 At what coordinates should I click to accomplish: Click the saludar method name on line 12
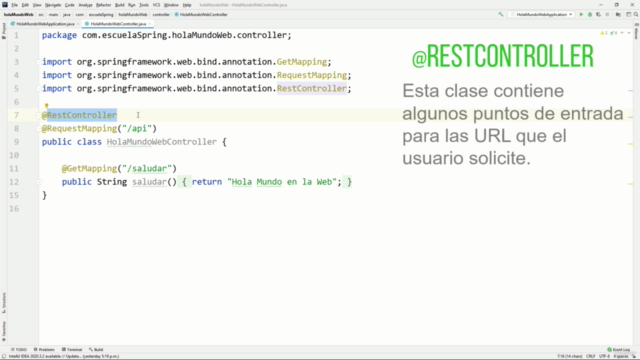pyautogui.click(x=149, y=182)
